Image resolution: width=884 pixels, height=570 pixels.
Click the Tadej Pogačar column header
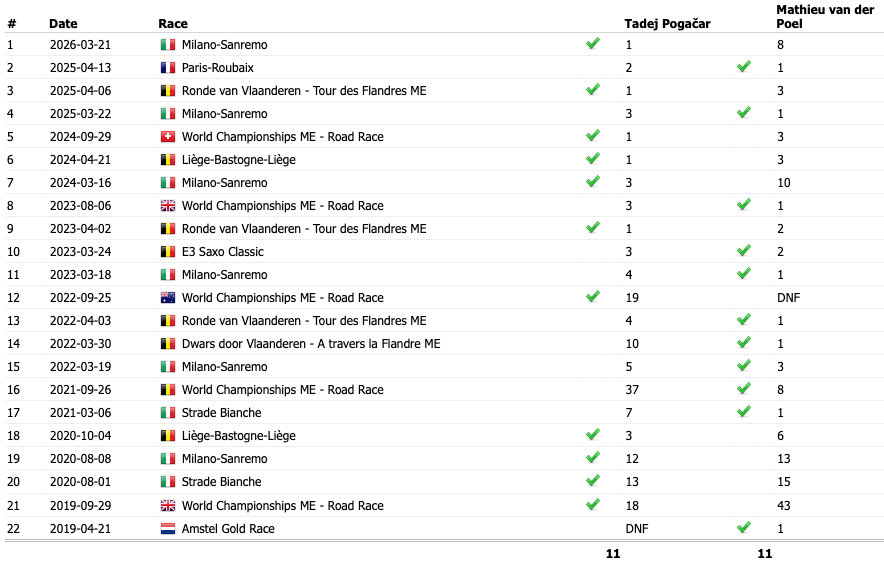(667, 24)
